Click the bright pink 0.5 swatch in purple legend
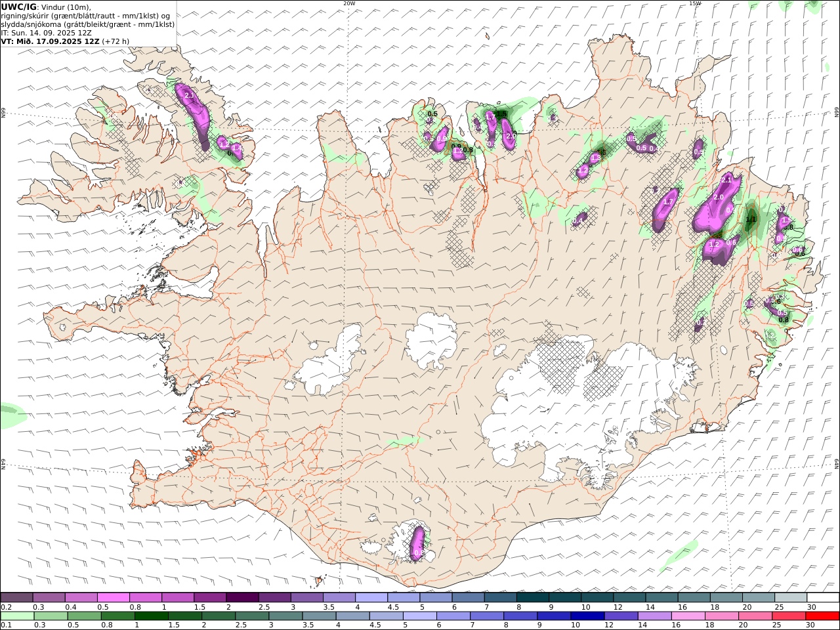The width and height of the screenshot is (840, 630). tap(113, 598)
